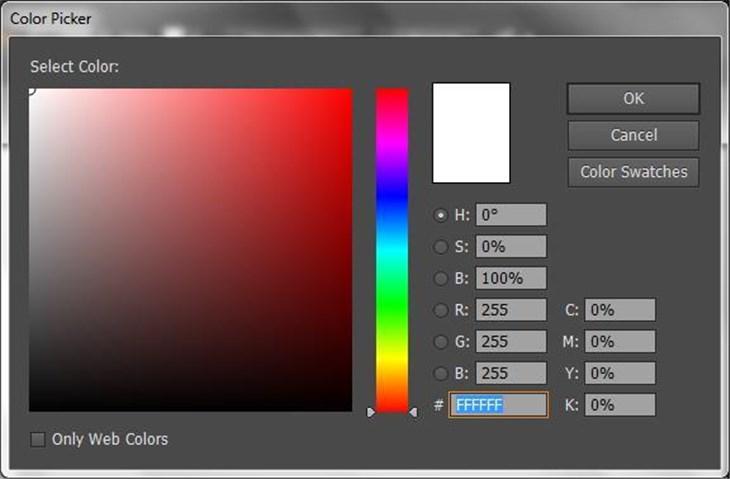The width and height of the screenshot is (730, 479).
Task: Click the right hue slider arrow handle
Action: point(413,412)
